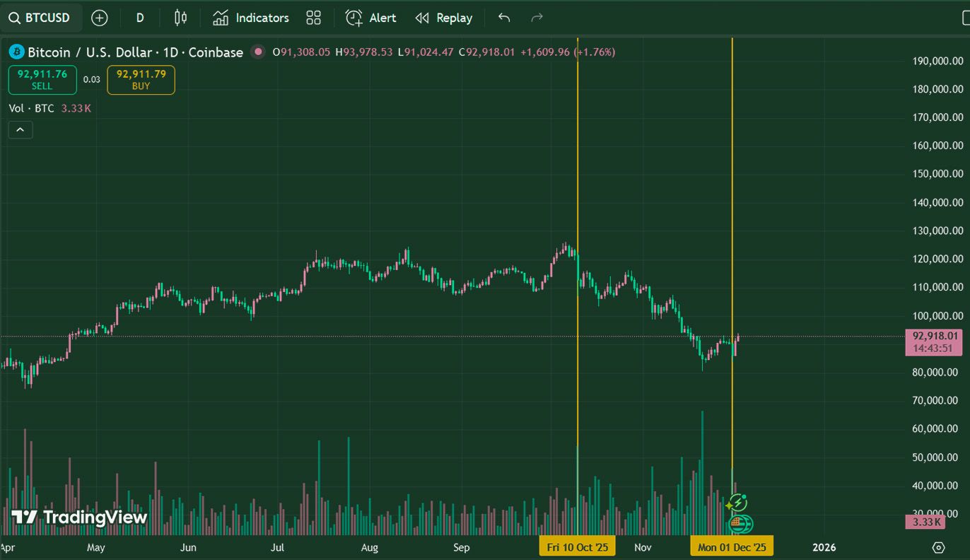Undo the last chart action
The height and width of the screenshot is (560, 970).
tap(503, 18)
